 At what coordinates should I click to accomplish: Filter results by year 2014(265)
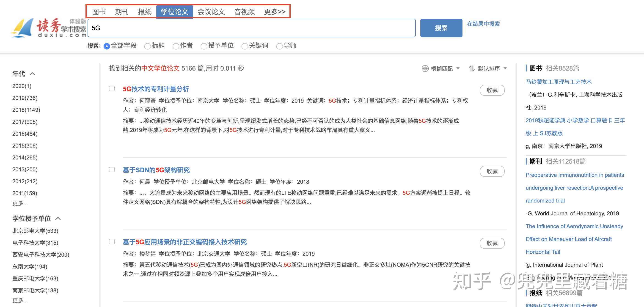(x=25, y=157)
